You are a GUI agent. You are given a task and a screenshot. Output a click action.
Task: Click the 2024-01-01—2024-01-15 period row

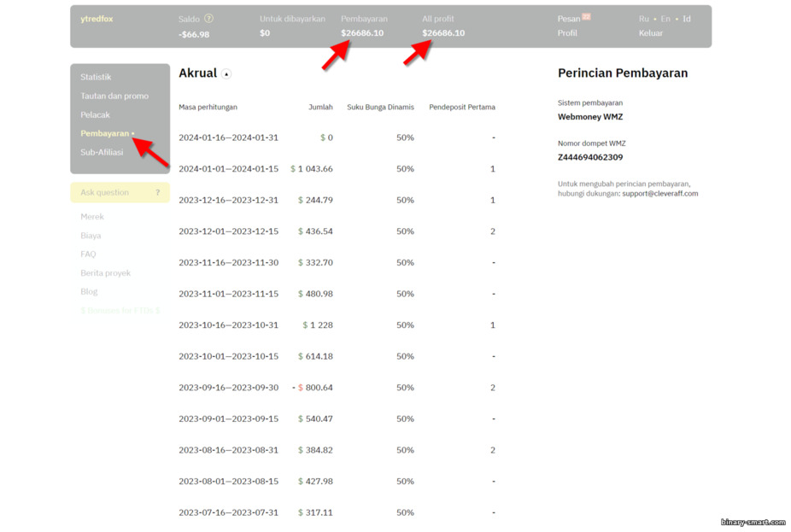coord(229,169)
